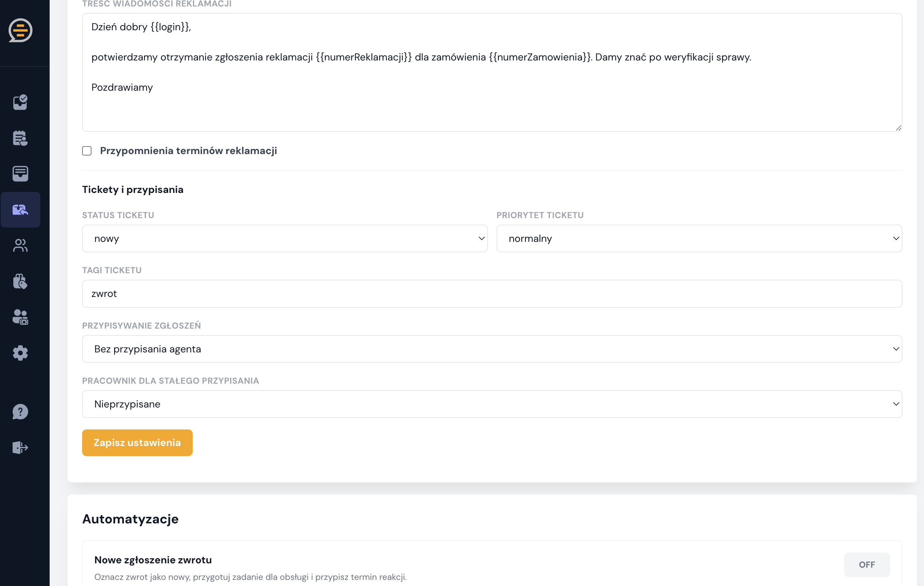Expand the Status ticketu dropdown
This screenshot has height=586, width=924.
click(285, 239)
